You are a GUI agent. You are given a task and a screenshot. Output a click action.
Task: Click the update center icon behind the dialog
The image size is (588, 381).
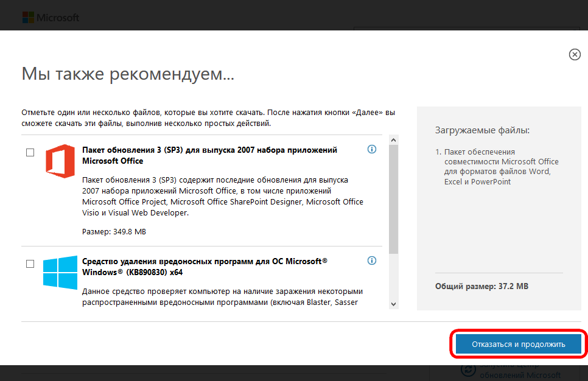tap(467, 369)
